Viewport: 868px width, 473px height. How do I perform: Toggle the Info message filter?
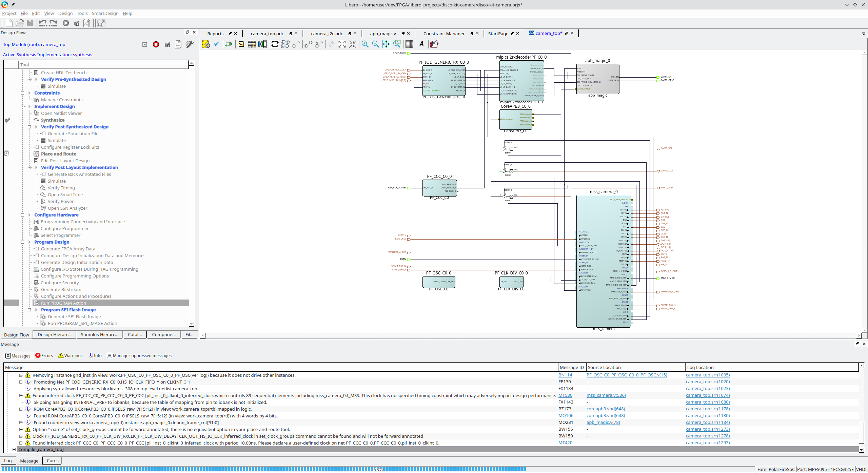click(x=95, y=355)
